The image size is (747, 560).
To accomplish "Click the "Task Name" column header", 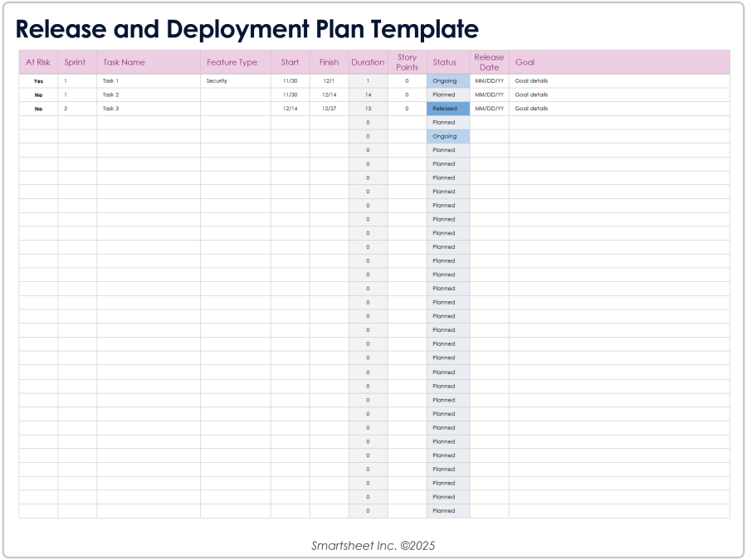I will point(123,61).
